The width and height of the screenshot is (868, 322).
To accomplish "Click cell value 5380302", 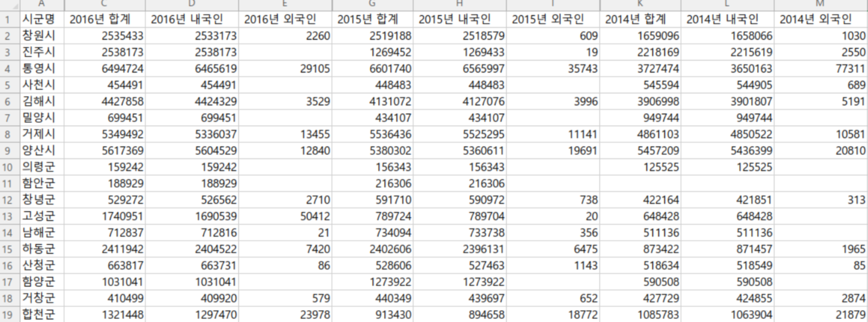I will point(373,150).
